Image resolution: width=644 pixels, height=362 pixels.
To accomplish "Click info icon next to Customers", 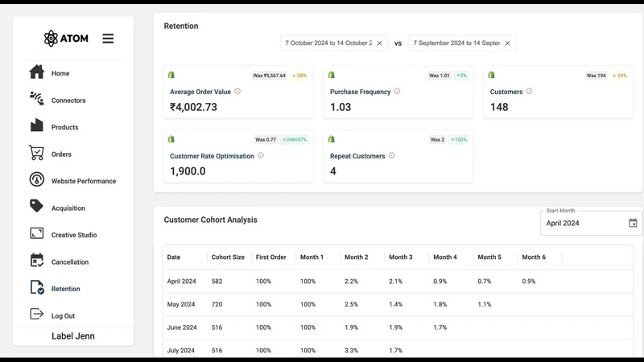I will pos(529,91).
